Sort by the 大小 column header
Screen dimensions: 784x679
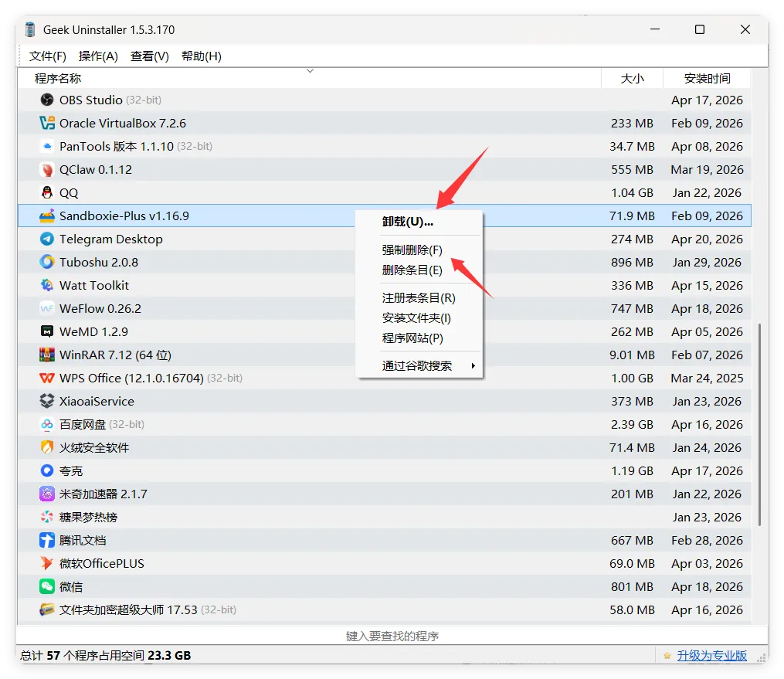[632, 79]
